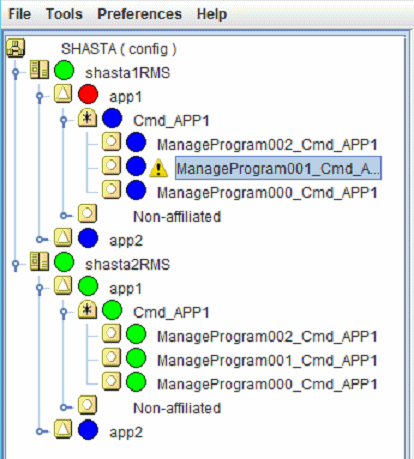
Task: Collapse the shasta1RMS node
Action: 15,72
